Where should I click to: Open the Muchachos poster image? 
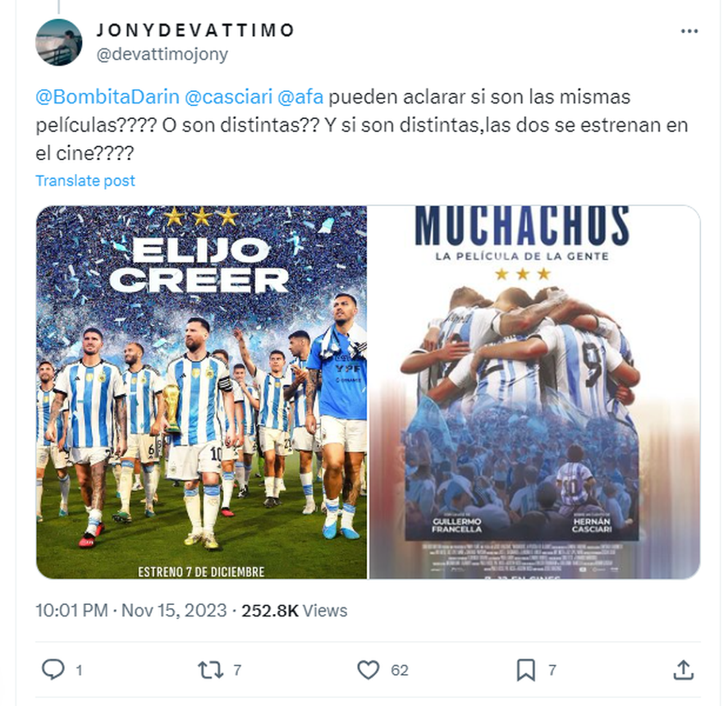(x=534, y=392)
